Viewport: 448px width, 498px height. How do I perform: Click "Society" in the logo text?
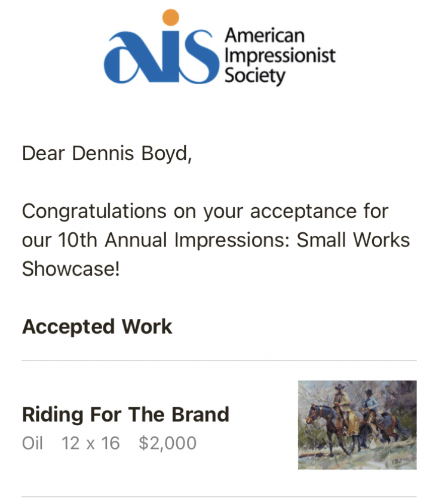(x=255, y=76)
